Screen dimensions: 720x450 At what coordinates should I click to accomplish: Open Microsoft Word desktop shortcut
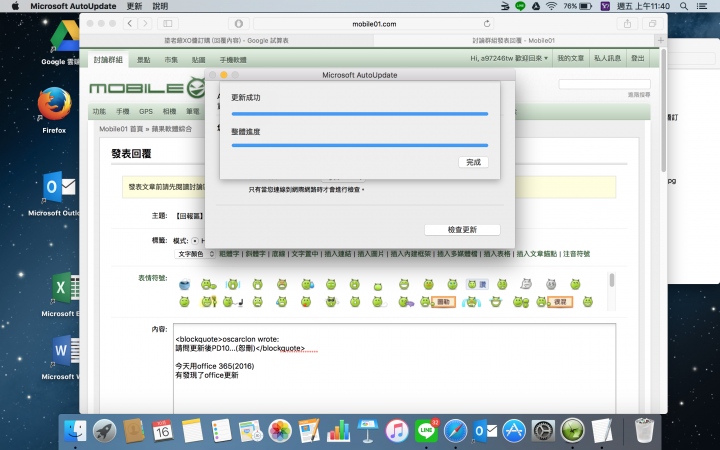click(x=66, y=351)
